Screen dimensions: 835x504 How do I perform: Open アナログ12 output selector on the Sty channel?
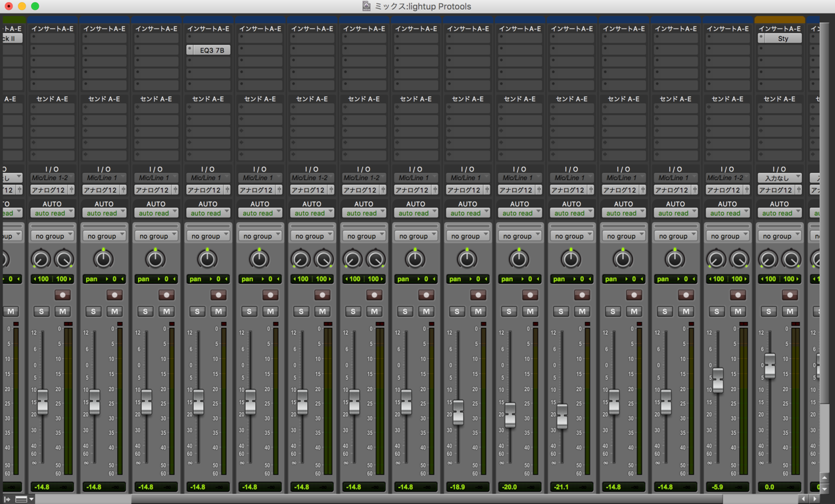(x=776, y=190)
